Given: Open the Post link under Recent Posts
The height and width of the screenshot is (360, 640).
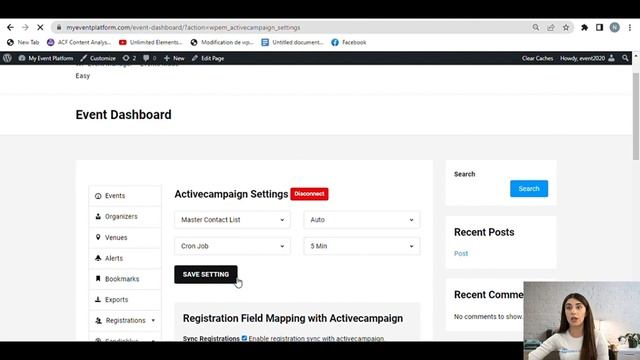Looking at the screenshot, I should (x=461, y=253).
